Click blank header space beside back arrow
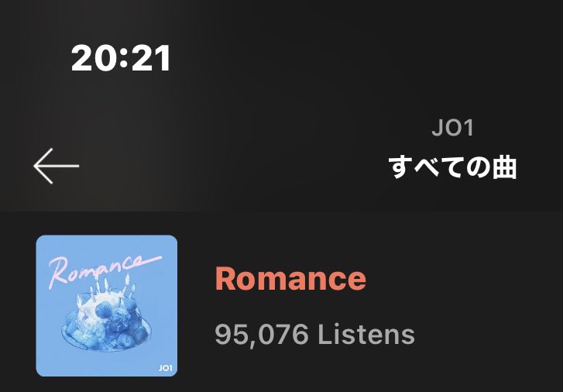 (230, 166)
